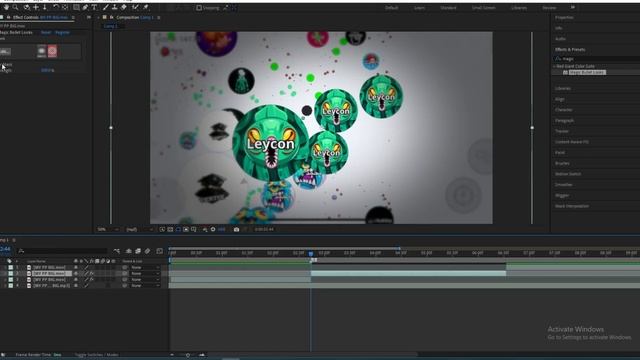The image size is (640, 360).
Task: Open the Parent dropdown for layer 4
Action: tap(145, 286)
